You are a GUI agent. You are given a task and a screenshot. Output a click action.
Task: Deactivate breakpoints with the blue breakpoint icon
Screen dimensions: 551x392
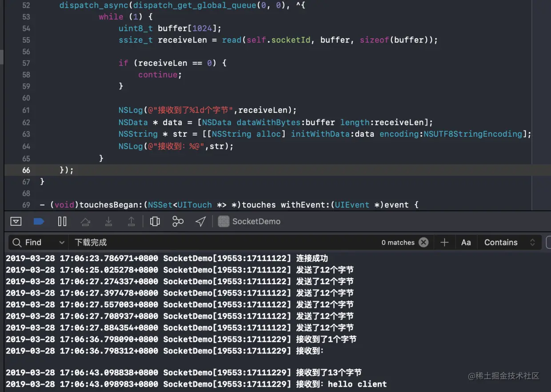(39, 221)
